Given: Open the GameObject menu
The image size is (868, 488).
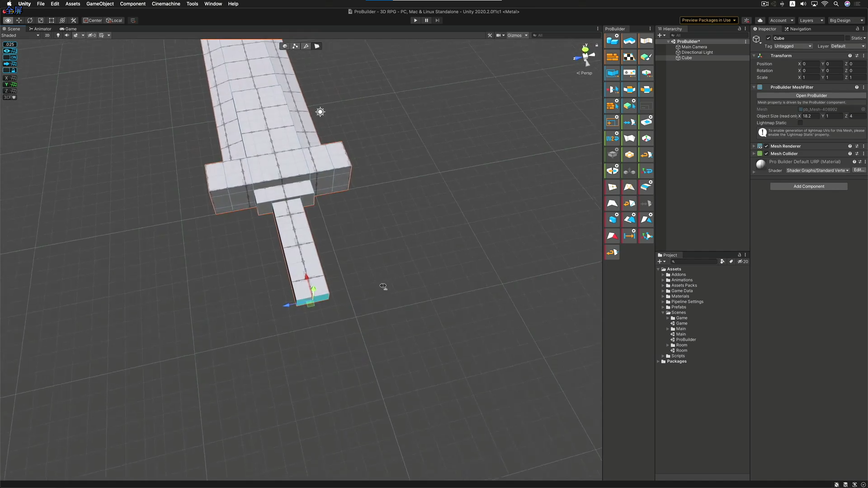Looking at the screenshot, I should coord(100,4).
